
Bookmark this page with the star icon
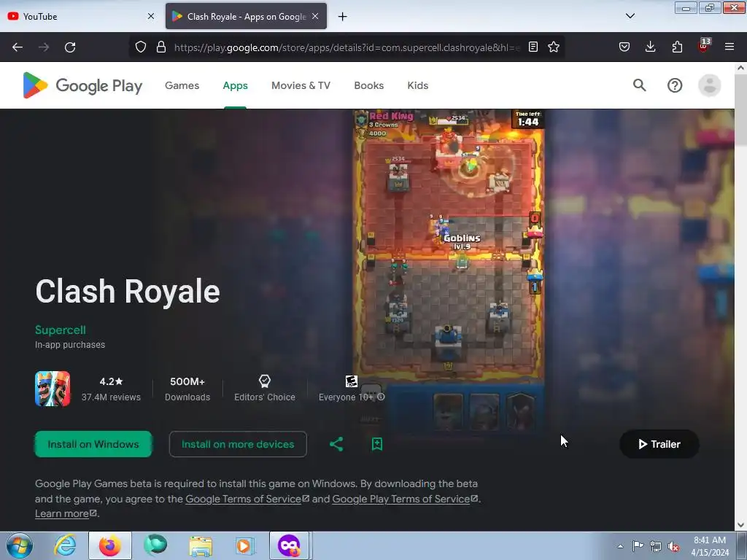tap(554, 47)
